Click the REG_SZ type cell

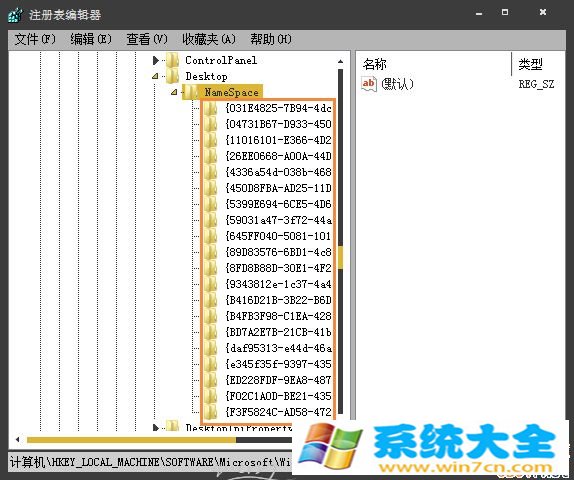coord(536,84)
